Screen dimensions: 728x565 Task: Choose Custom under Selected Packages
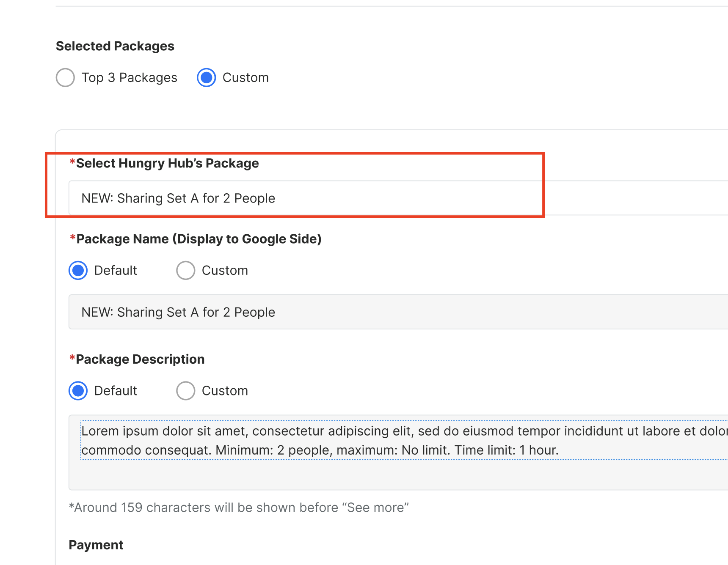[207, 78]
